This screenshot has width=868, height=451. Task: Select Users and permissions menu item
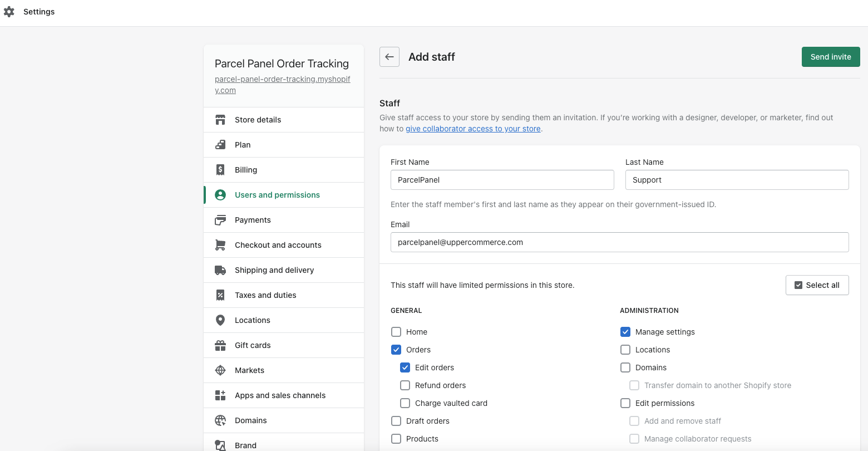tap(284, 195)
